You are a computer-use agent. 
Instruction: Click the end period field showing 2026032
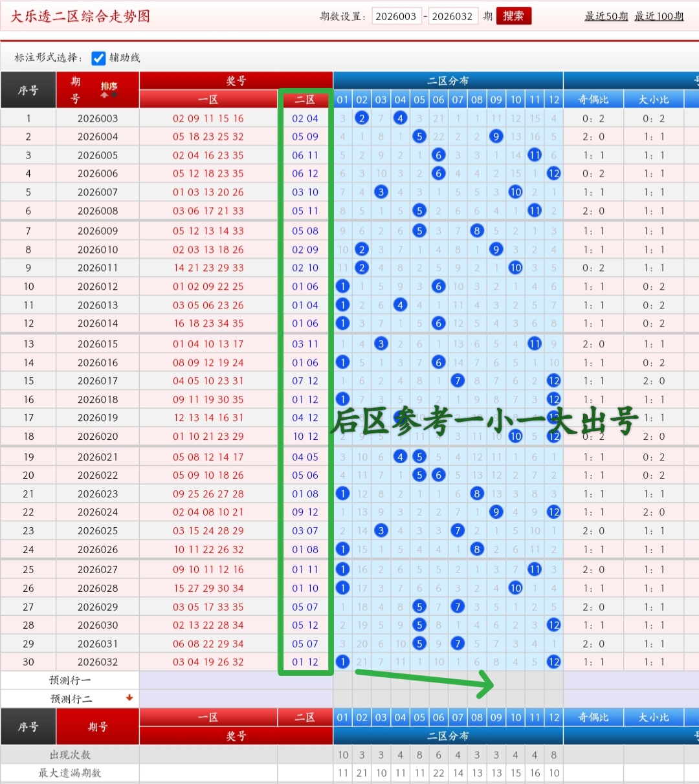point(452,16)
